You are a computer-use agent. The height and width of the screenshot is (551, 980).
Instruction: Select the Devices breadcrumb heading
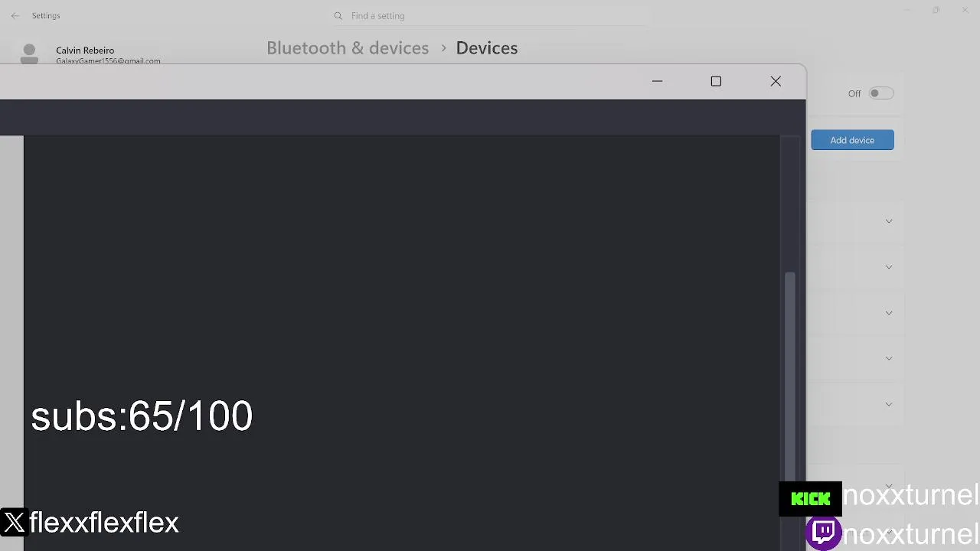click(487, 48)
